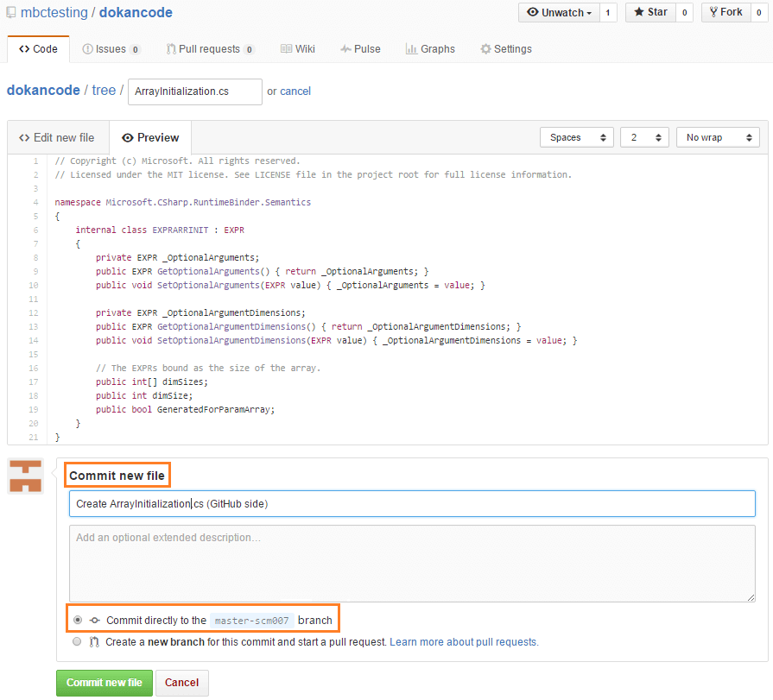
Task: Open the Spaces indentation mode dropdown
Action: (576, 136)
